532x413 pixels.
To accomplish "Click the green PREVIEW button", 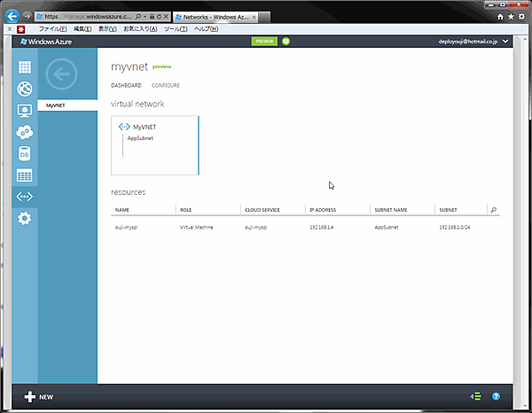I will pyautogui.click(x=264, y=42).
